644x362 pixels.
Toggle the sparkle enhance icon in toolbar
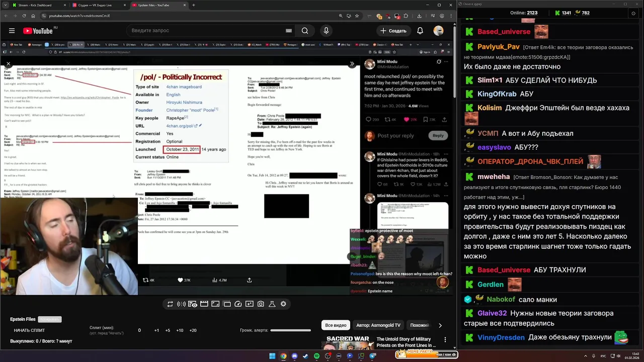[x=250, y=304]
